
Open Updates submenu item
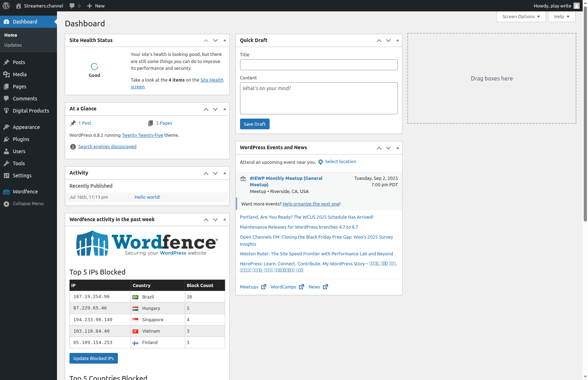click(13, 45)
